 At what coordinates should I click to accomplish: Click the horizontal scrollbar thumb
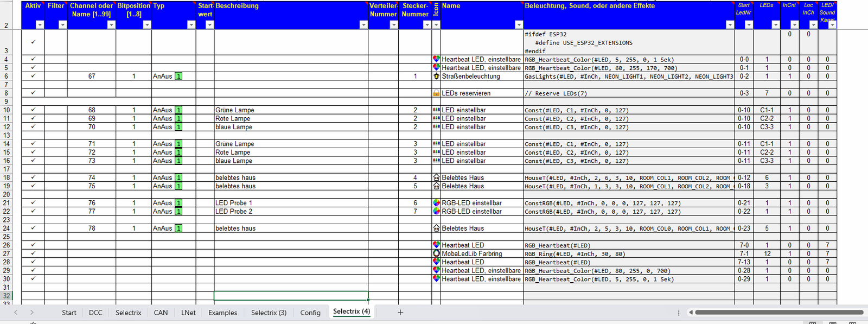(778, 312)
